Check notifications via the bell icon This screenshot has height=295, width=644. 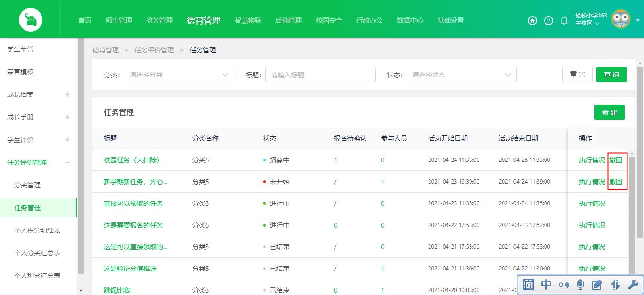(564, 21)
